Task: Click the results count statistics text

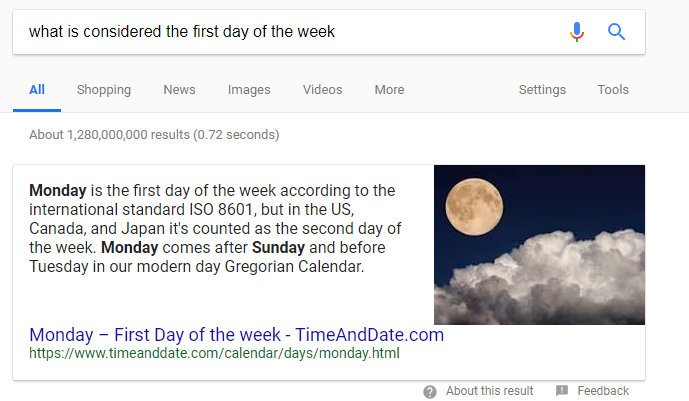Action: pos(154,134)
